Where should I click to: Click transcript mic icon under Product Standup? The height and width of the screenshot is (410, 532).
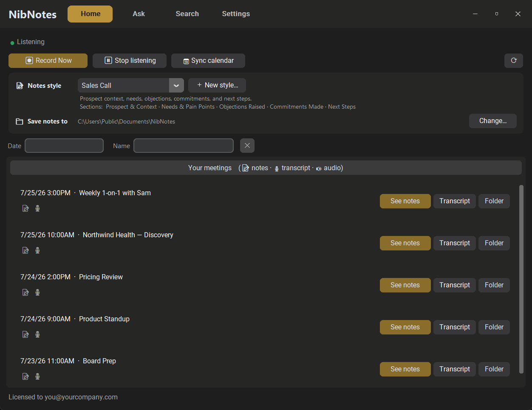coord(37,334)
